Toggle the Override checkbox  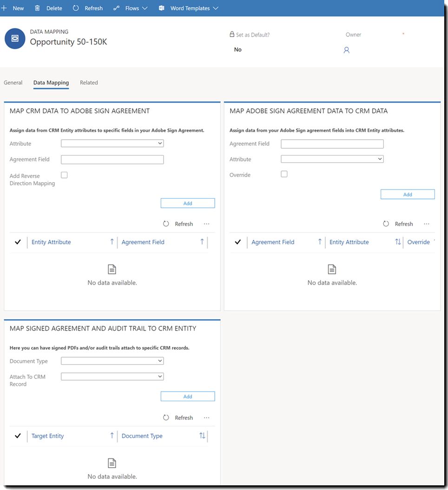(x=284, y=174)
